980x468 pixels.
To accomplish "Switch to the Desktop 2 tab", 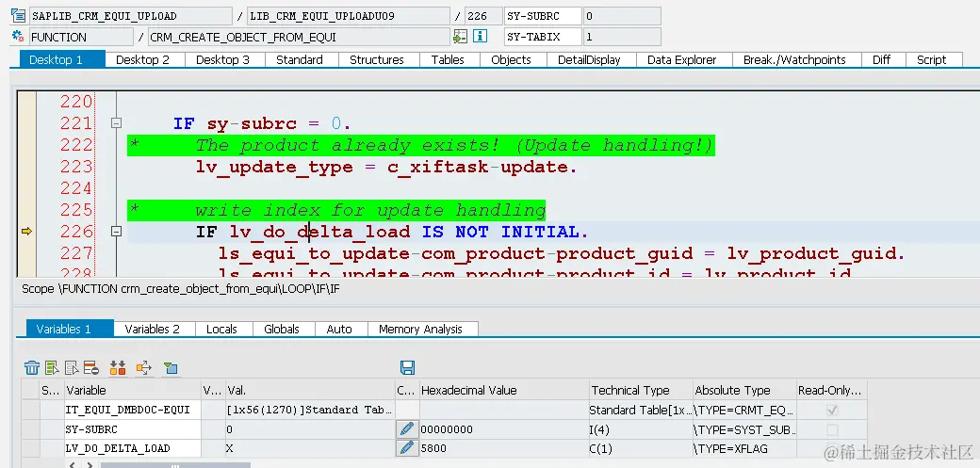I will 142,60.
